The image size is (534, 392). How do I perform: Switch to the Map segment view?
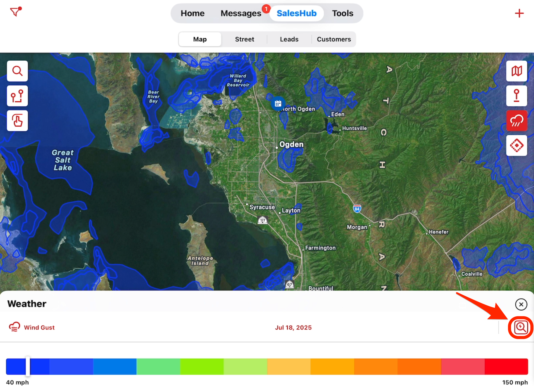(200, 39)
